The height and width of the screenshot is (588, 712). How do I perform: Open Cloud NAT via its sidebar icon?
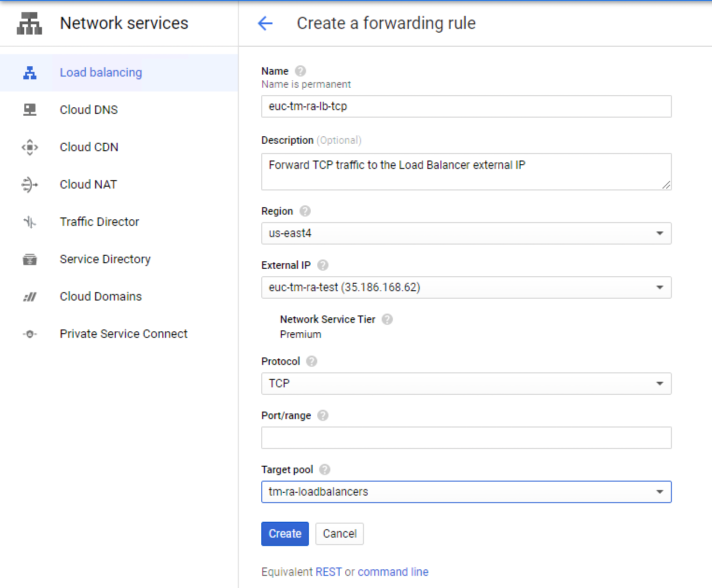30,184
